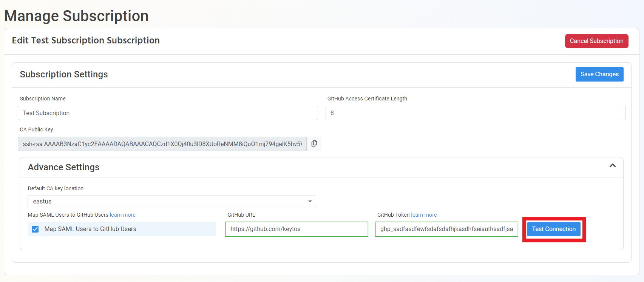Focus the GitHub URL input field
The image size is (644, 282).
pyautogui.click(x=297, y=229)
